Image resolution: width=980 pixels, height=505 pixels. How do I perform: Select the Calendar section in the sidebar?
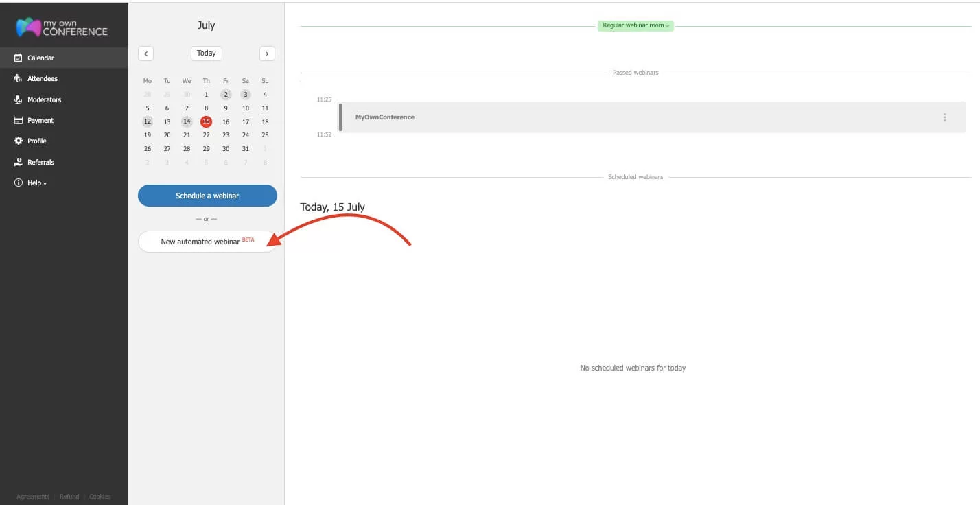tap(41, 58)
